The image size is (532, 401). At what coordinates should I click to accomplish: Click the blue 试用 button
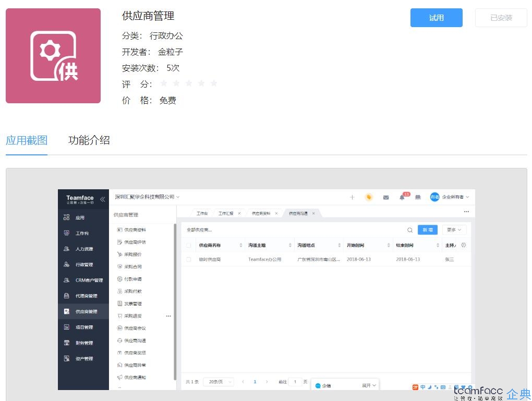click(437, 18)
